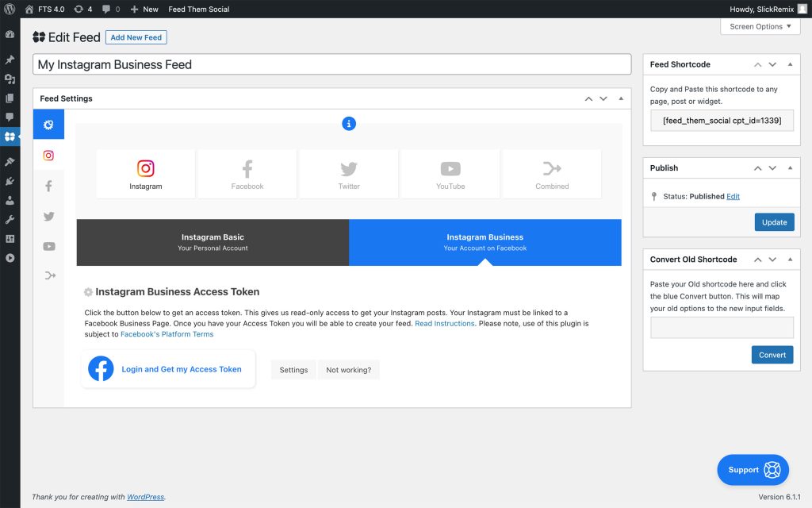The width and height of the screenshot is (812, 508).
Task: Switch to the Instagram Business tab
Action: pos(485,242)
